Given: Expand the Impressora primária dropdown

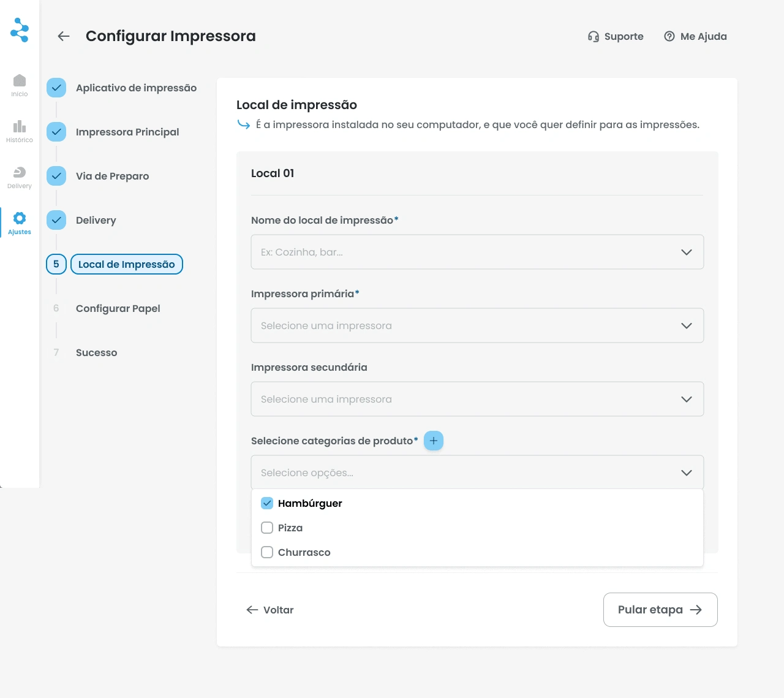Looking at the screenshot, I should [x=477, y=325].
